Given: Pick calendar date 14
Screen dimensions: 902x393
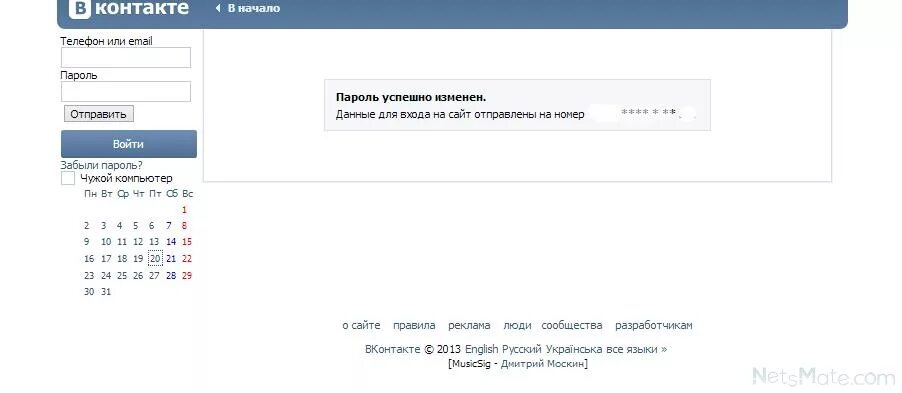Looking at the screenshot, I should point(171,242).
